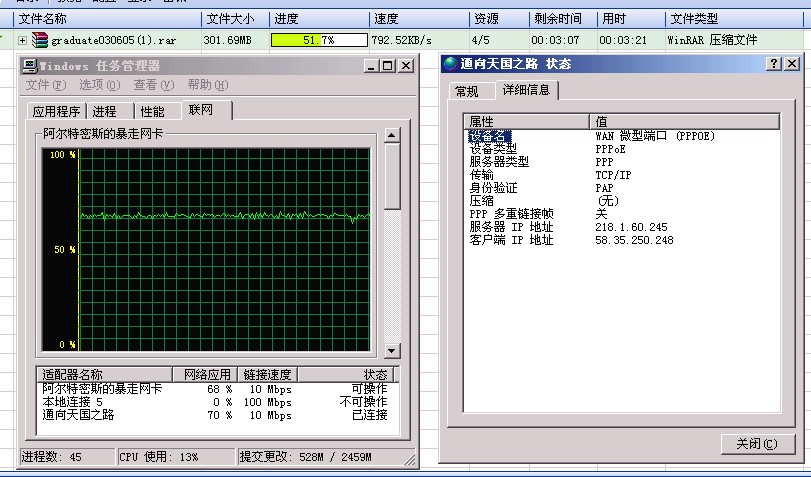The height and width of the screenshot is (477, 811).
Task: Click the 301.69MB file size cell
Action: tap(228, 40)
